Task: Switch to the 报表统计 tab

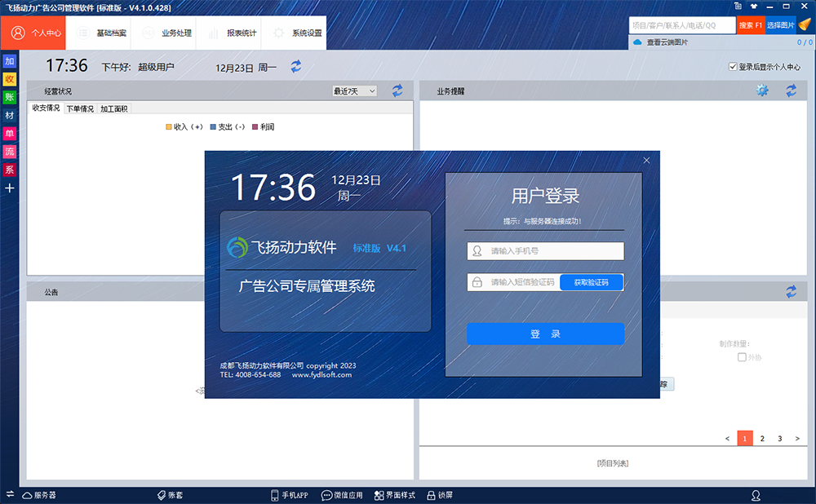Action: (244, 33)
